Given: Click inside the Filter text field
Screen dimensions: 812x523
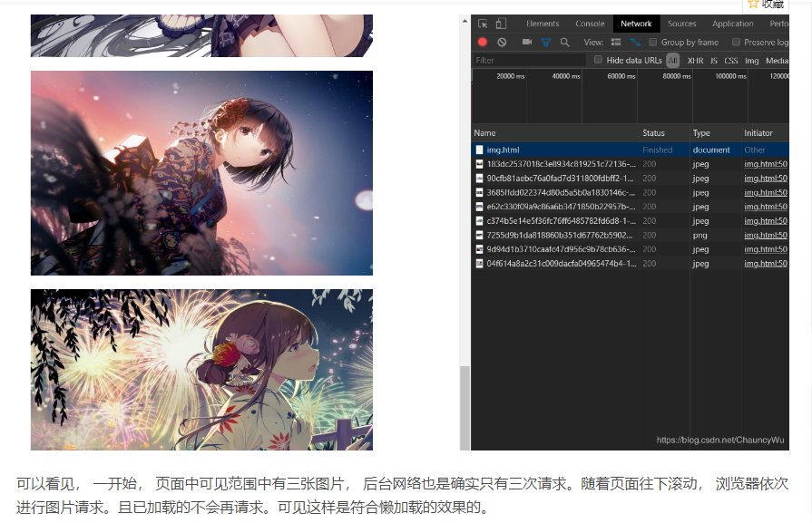Looking at the screenshot, I should coord(529,61).
